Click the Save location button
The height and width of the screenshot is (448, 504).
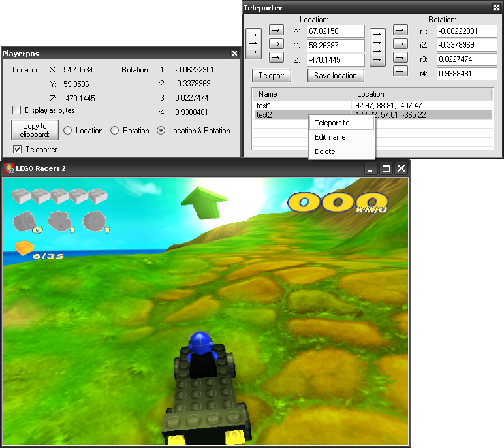336,76
